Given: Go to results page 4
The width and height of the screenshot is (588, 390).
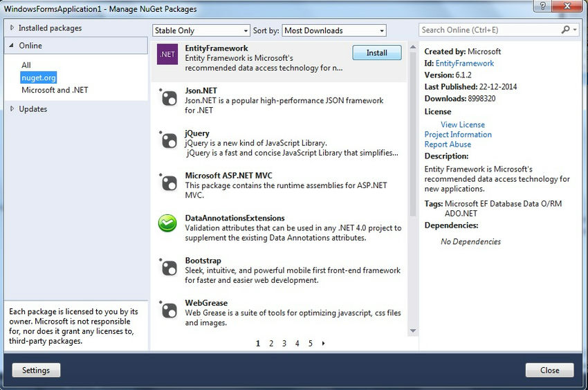Looking at the screenshot, I should 297,344.
